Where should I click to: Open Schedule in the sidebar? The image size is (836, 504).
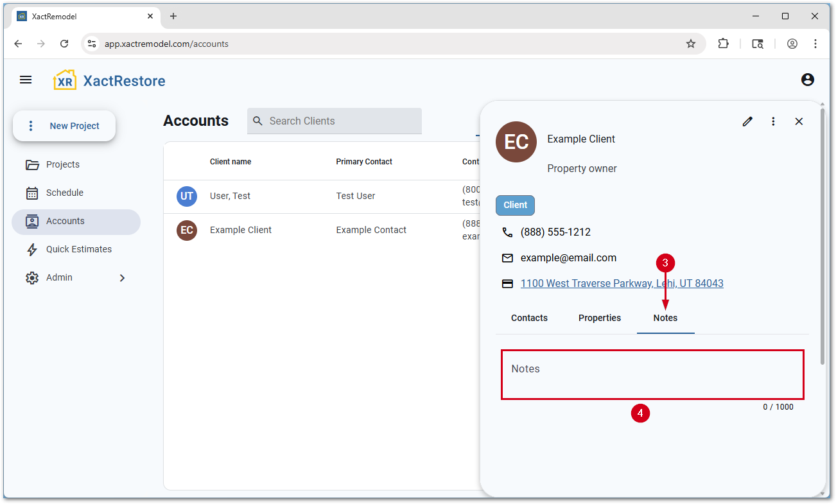[76, 193]
